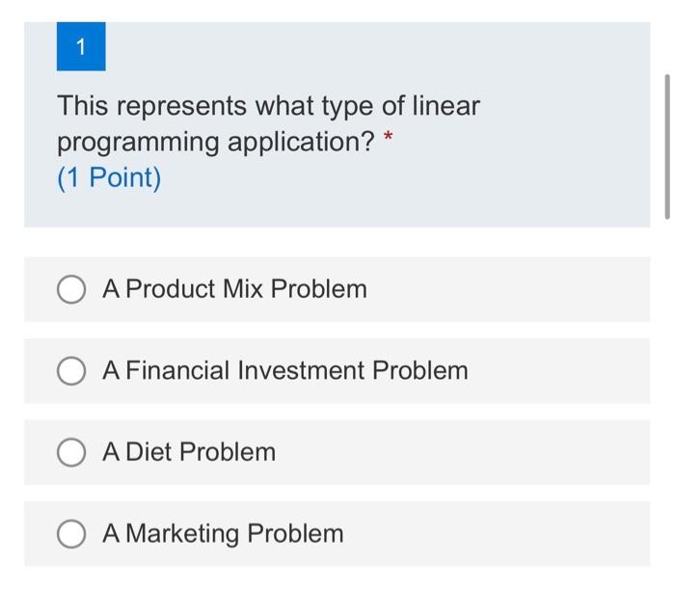Click the blue question number 1 badge
Screen dimensions: 675x616
81,46
